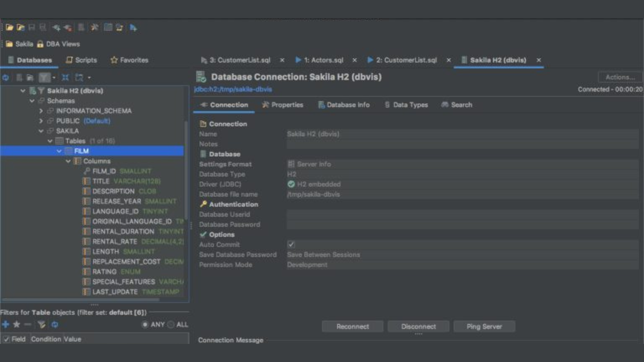Screen dimensions: 644x362
Task: Collapse the Sakila H2 (dbvis) tree node
Action: [x=23, y=91]
